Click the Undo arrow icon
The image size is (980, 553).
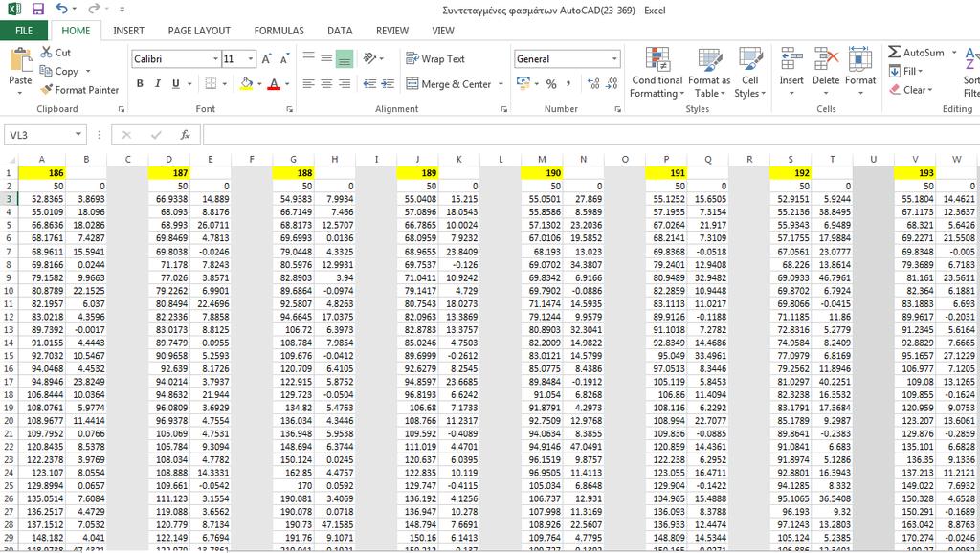click(x=61, y=9)
